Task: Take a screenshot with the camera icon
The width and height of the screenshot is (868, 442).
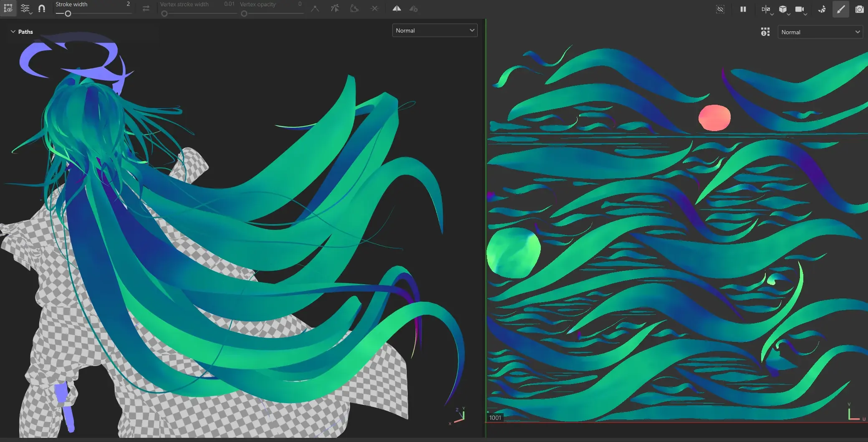Action: tap(860, 9)
